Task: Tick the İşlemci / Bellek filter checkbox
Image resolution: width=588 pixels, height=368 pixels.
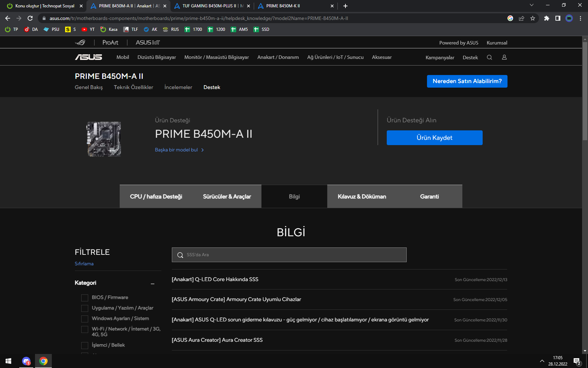Action: pyautogui.click(x=85, y=345)
